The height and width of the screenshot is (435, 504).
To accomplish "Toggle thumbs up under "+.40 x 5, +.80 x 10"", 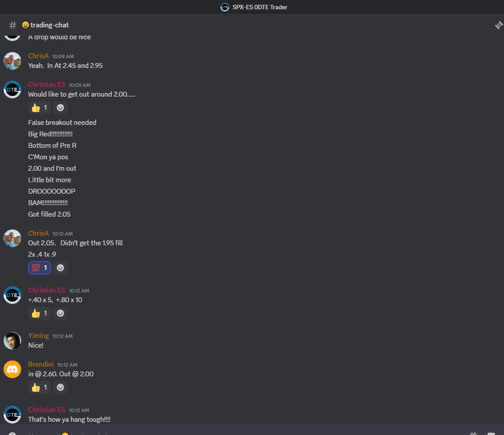I will [x=40, y=313].
